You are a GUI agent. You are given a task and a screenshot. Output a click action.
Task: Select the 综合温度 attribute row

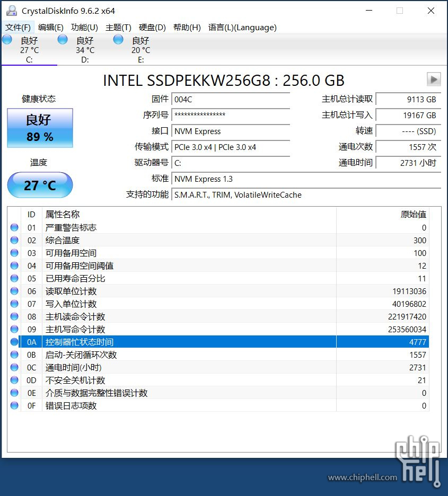click(218, 240)
